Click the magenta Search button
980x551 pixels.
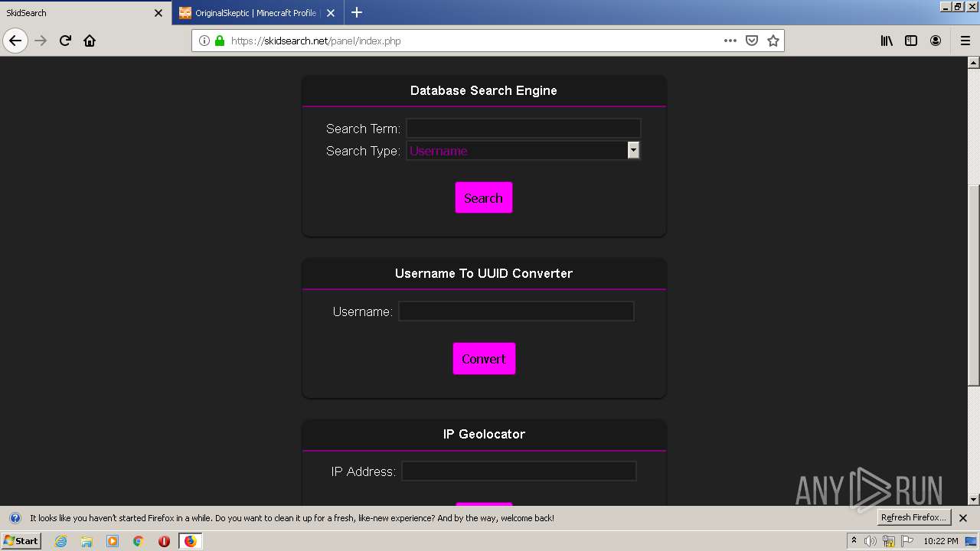(x=484, y=197)
